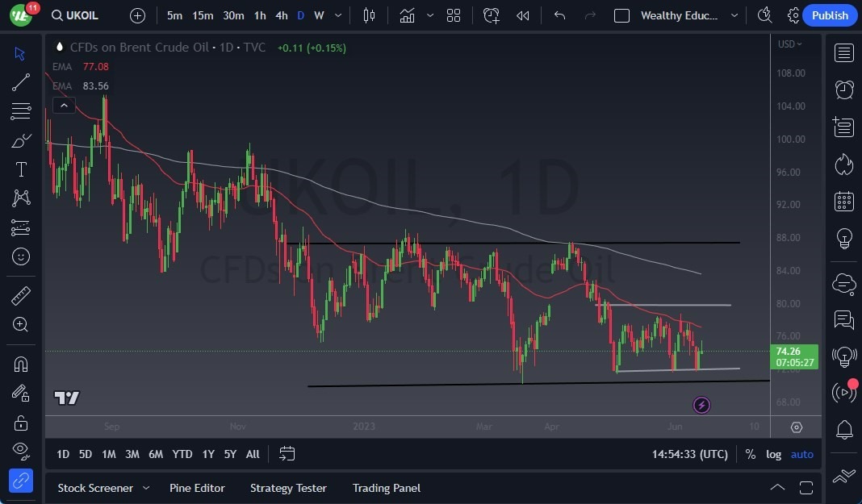
Task: Expand the Stock Screener dropdown
Action: coord(146,488)
